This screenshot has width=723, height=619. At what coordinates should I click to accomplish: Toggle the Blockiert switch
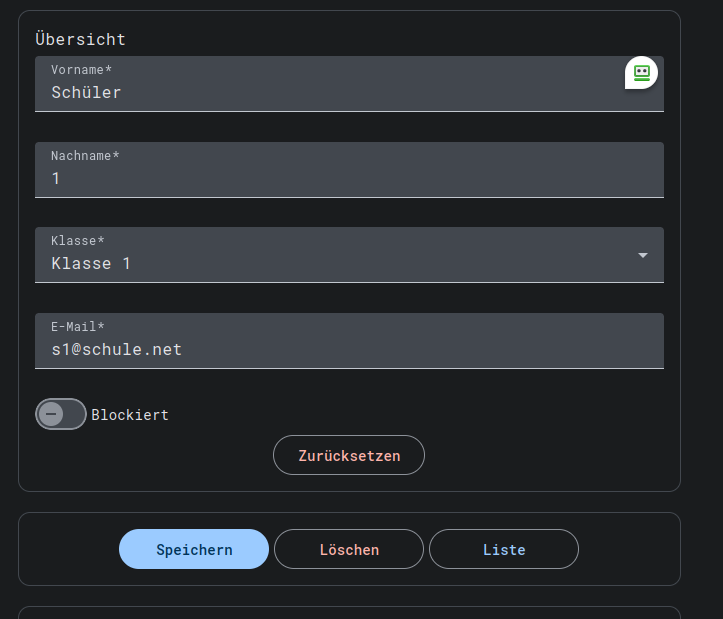tap(61, 414)
